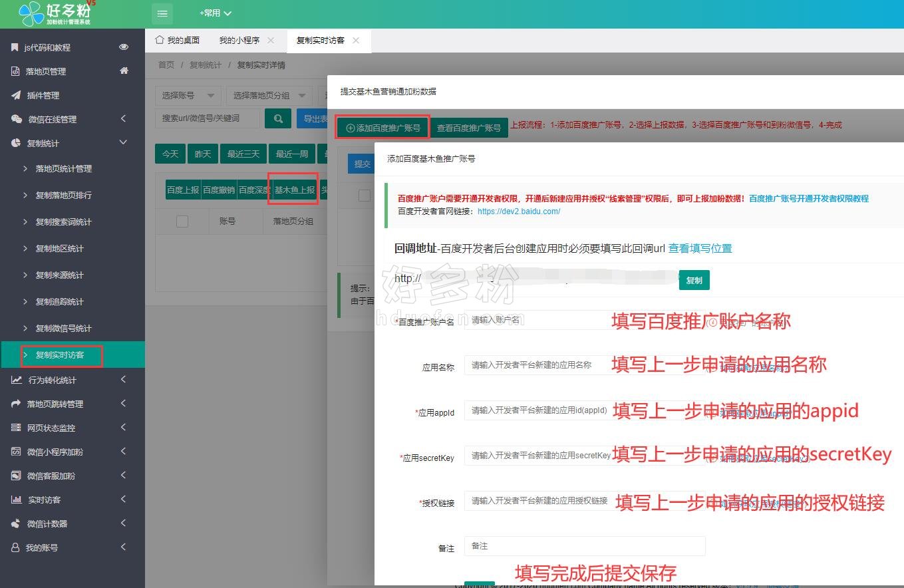
Task: Expand 实时访客 sidebar menu
Action: 73,500
